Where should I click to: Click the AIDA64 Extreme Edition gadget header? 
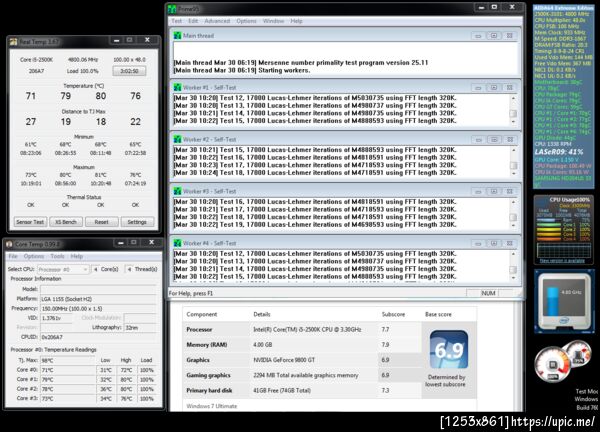click(x=563, y=8)
